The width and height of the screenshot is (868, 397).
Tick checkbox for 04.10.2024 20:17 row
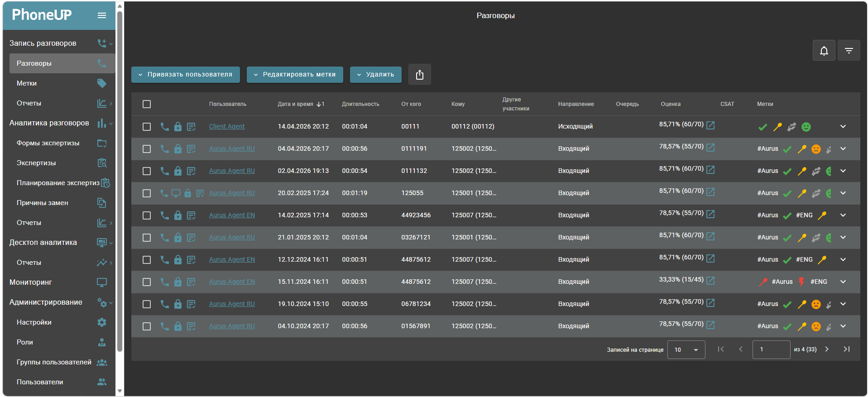(x=147, y=326)
